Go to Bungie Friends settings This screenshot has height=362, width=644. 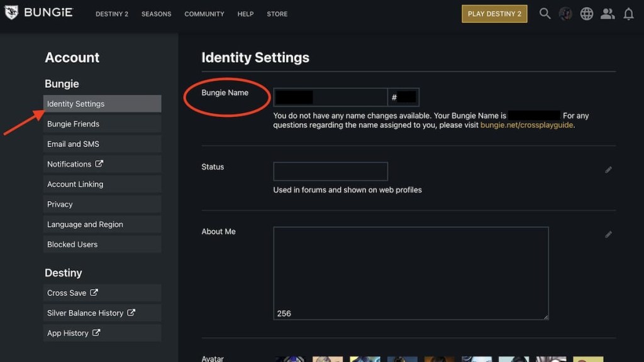coord(103,124)
